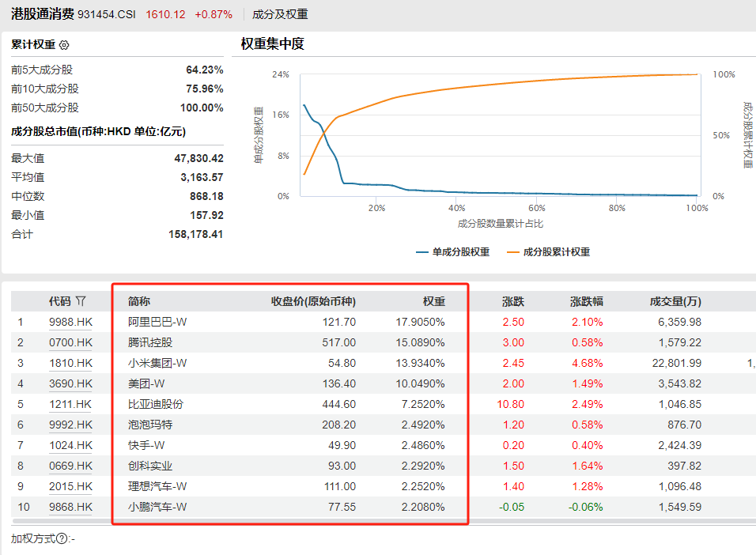Click the 17.9050% weight value
Screen dimensions: 756x555
[421, 322]
